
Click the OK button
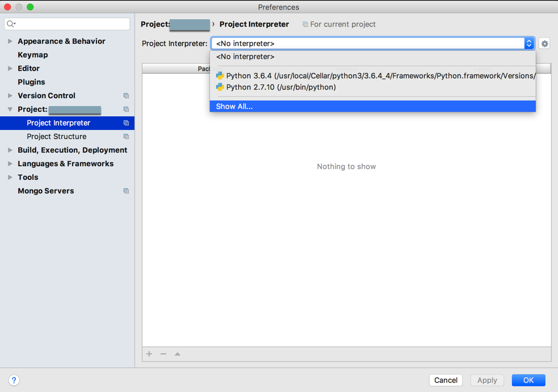[x=529, y=380]
